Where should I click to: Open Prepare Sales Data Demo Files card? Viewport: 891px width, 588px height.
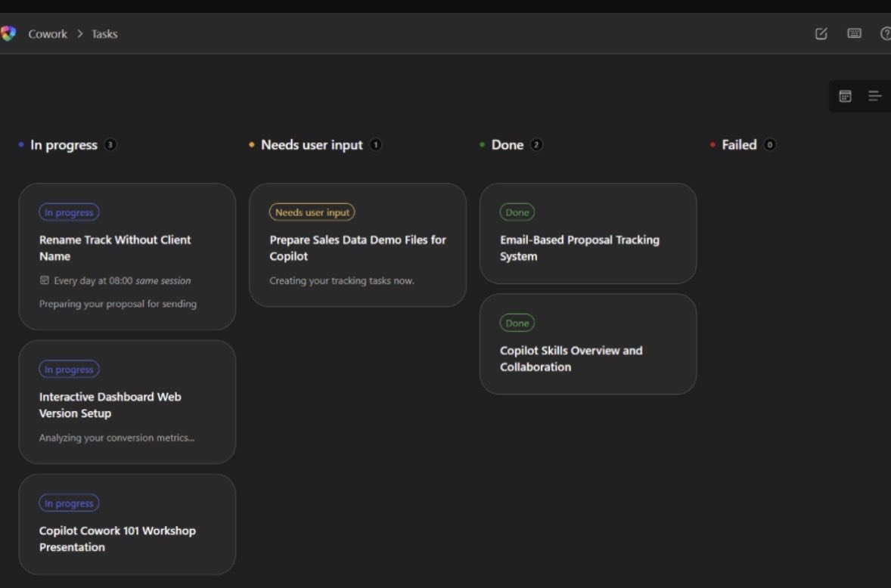click(x=358, y=245)
